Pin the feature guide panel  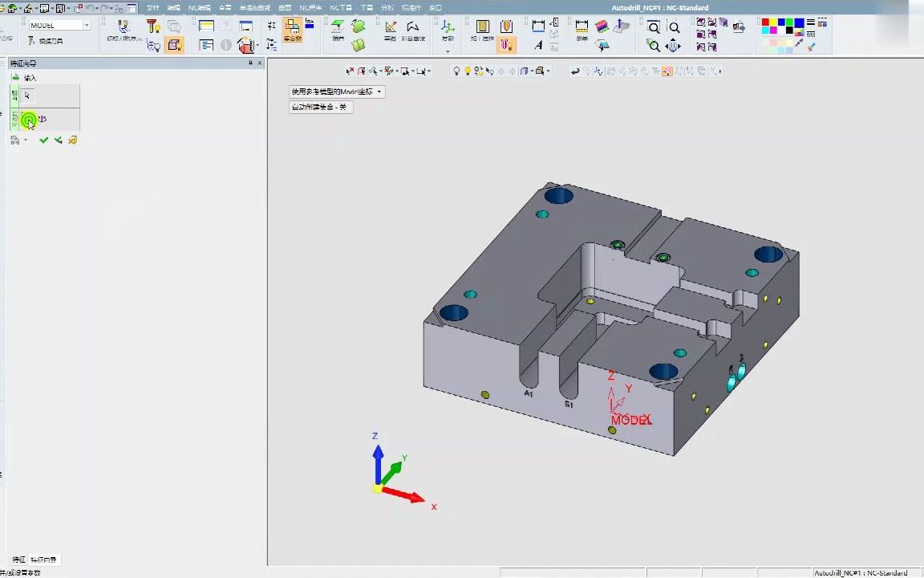pyautogui.click(x=250, y=63)
